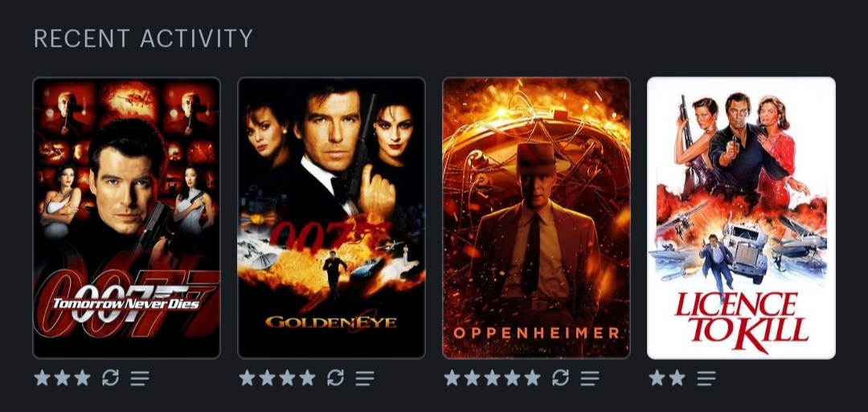Click the fourth star below GoldenEye
The image size is (868, 412).
pyautogui.click(x=307, y=377)
